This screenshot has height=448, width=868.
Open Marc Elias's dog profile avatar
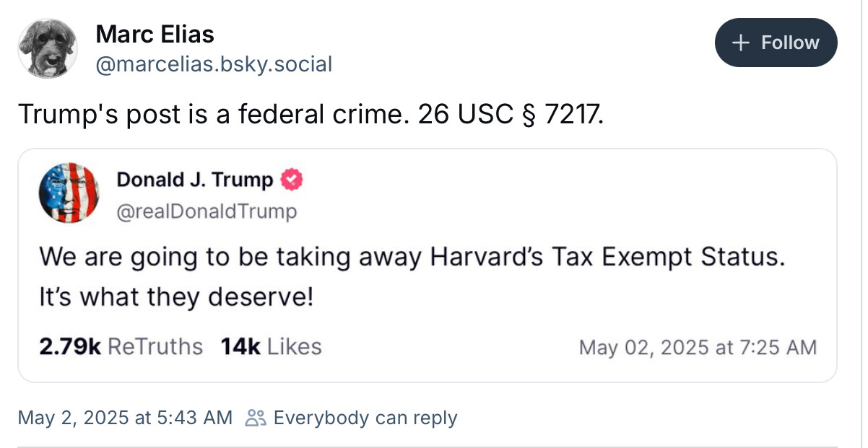(47, 48)
